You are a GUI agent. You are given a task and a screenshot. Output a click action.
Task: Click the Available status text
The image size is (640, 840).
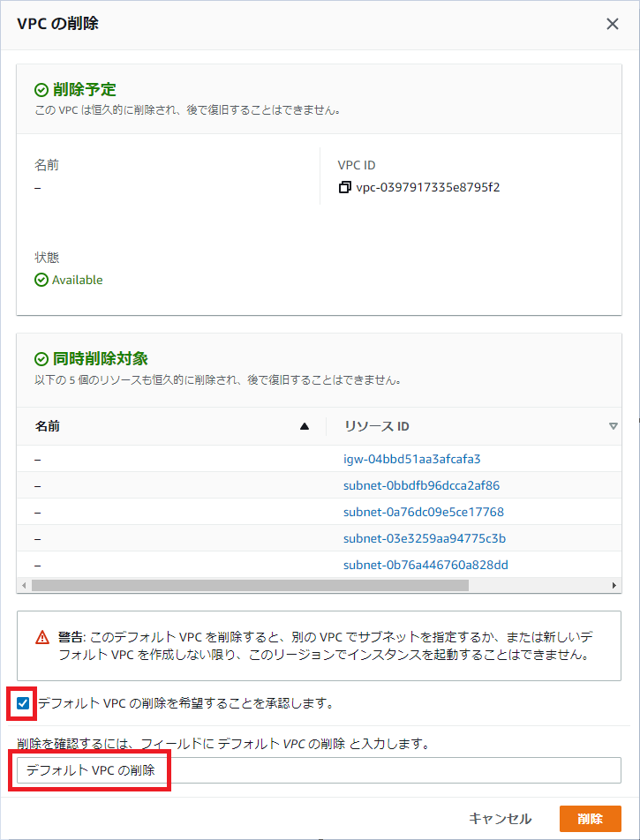point(77,280)
